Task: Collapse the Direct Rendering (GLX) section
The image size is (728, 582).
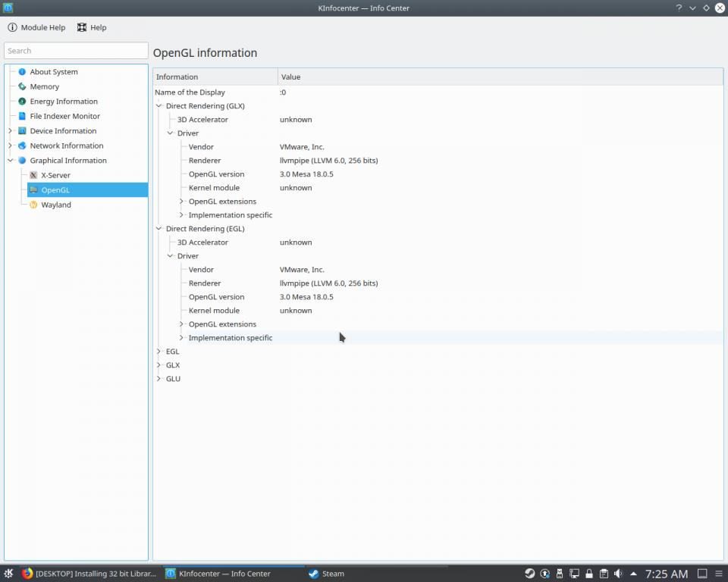Action: (x=159, y=106)
